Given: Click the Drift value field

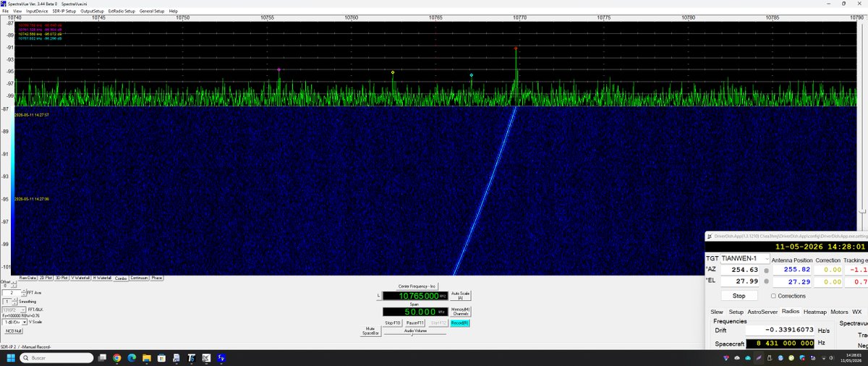Looking at the screenshot, I should tap(780, 330).
